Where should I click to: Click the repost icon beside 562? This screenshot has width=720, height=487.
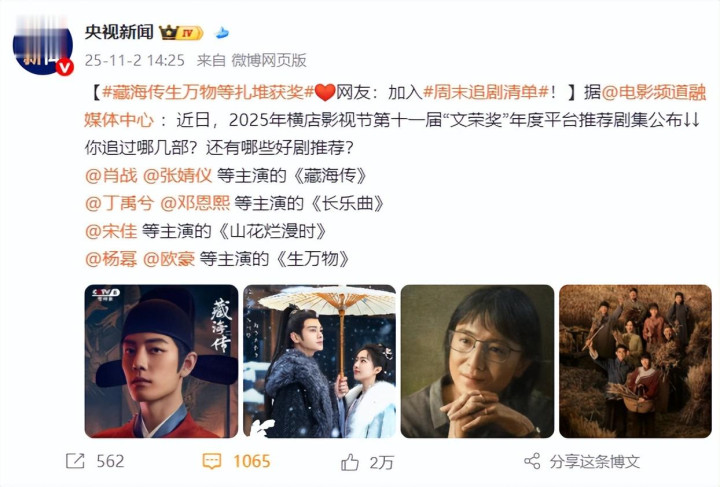75,461
